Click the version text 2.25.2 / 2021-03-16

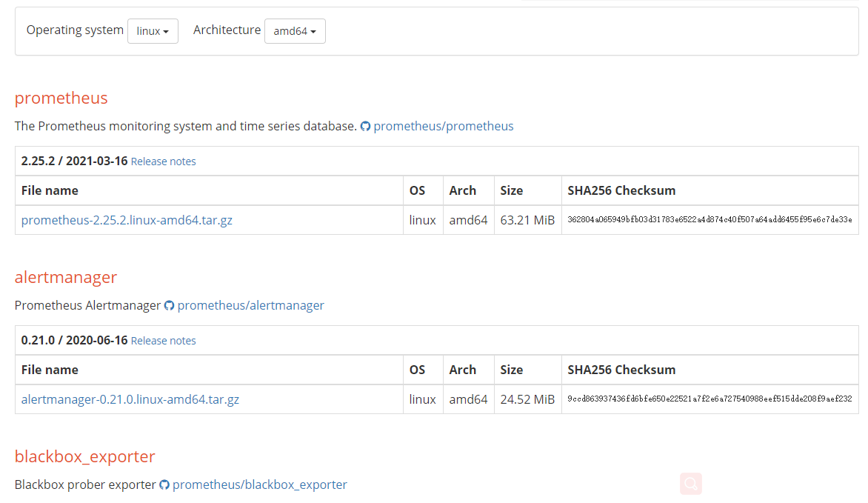(x=74, y=161)
